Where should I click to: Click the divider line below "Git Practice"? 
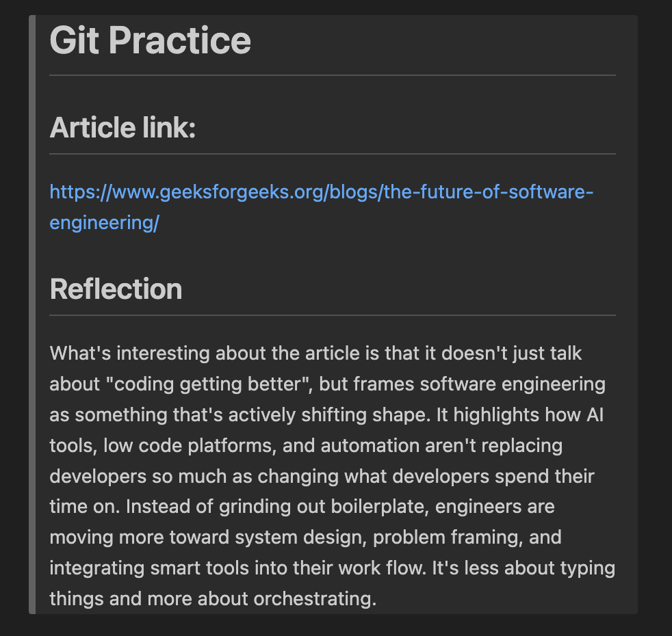[x=333, y=75]
